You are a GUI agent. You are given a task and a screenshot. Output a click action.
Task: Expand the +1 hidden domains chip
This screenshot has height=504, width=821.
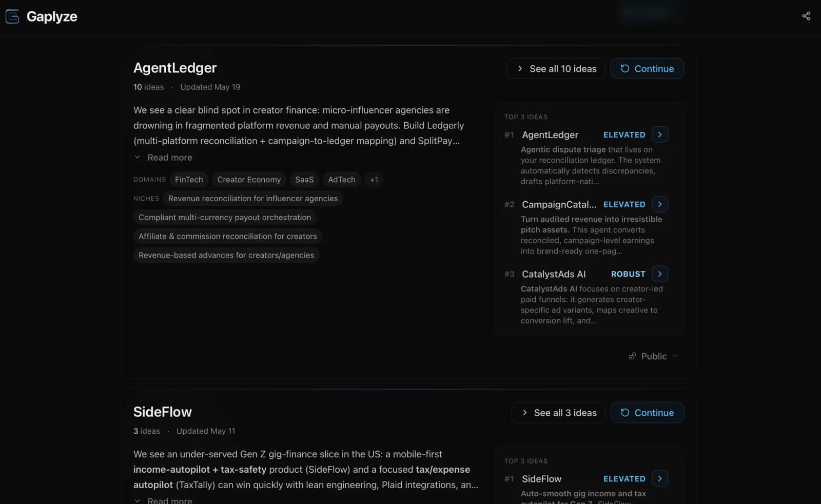374,180
